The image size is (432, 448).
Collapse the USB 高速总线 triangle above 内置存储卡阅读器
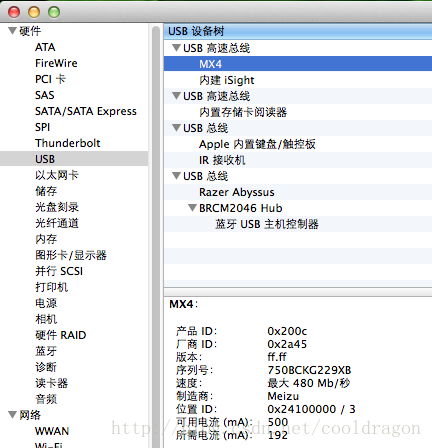pyautogui.click(x=176, y=96)
